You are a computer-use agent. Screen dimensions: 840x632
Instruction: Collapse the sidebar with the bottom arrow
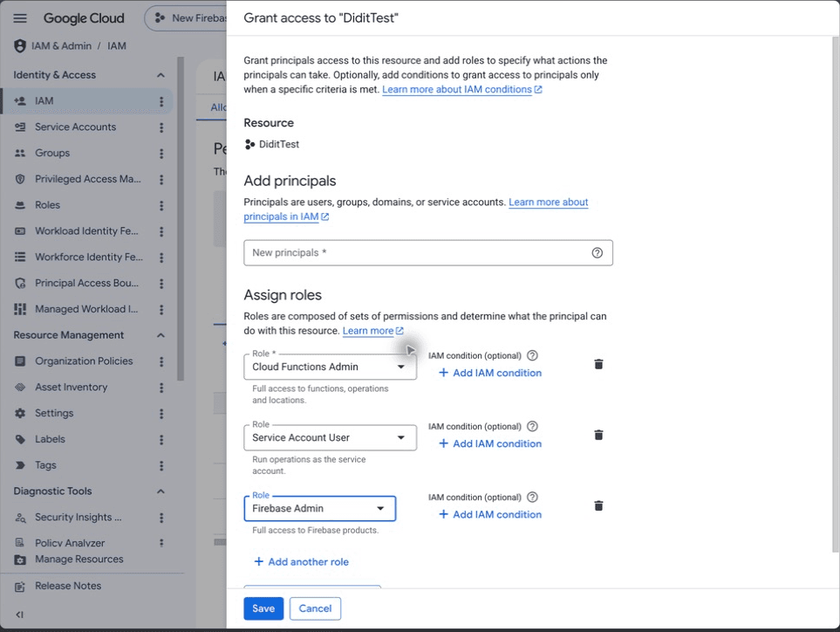[20, 615]
